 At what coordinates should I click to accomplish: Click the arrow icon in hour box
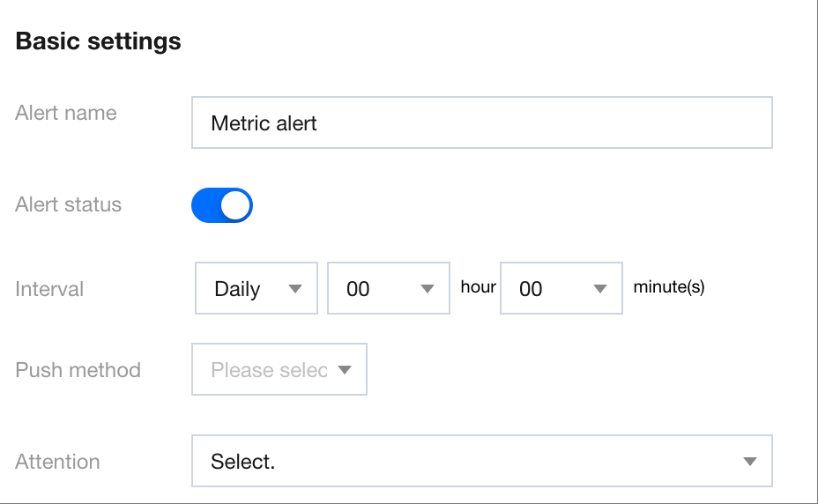point(428,289)
